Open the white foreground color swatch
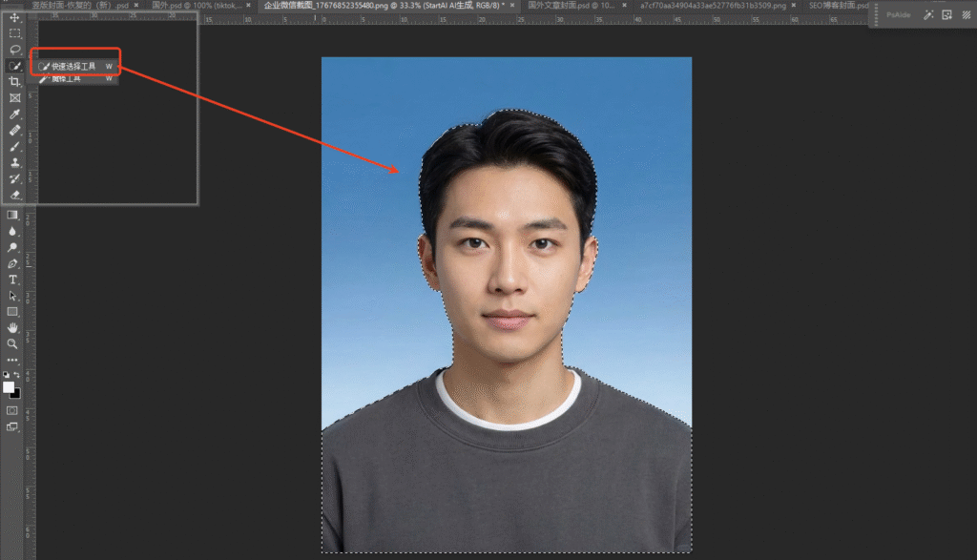 (9, 387)
